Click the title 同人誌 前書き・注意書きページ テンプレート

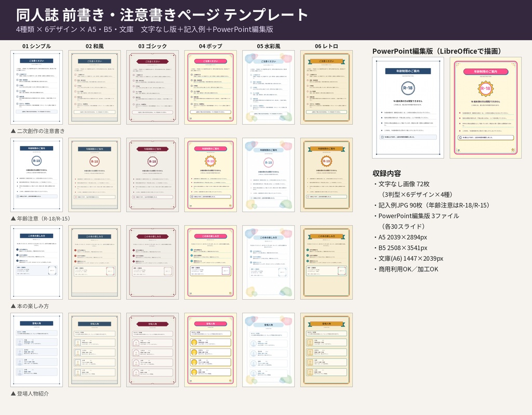(x=162, y=15)
